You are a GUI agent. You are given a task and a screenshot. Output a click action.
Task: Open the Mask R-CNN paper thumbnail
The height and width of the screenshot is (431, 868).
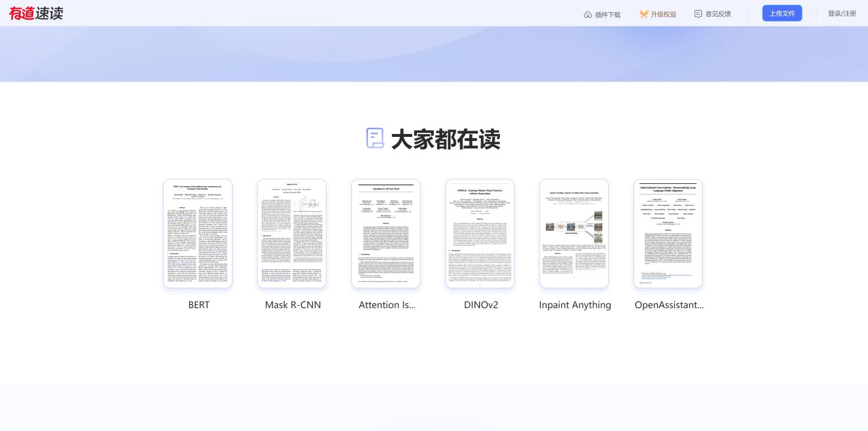point(292,233)
